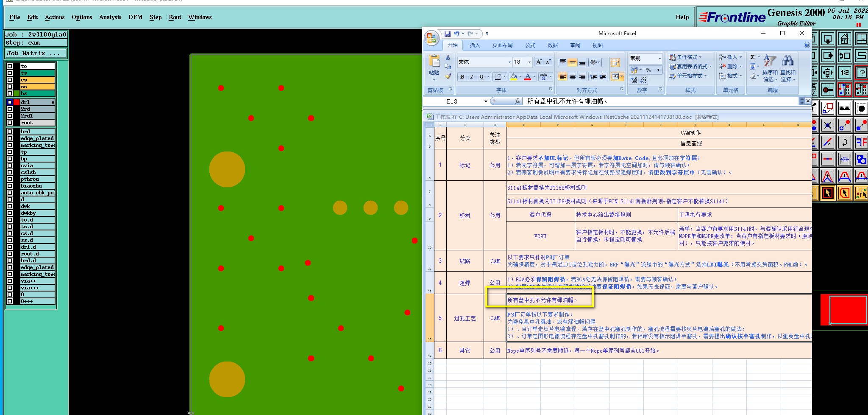Toggle checkbox for layer 'drl'

pyautogui.click(x=10, y=102)
